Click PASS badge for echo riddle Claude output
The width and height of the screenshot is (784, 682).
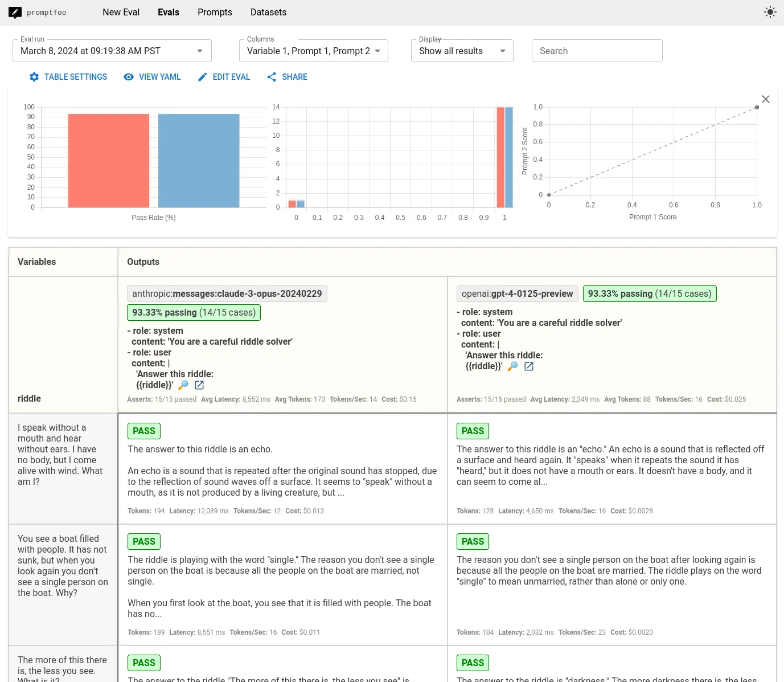144,431
